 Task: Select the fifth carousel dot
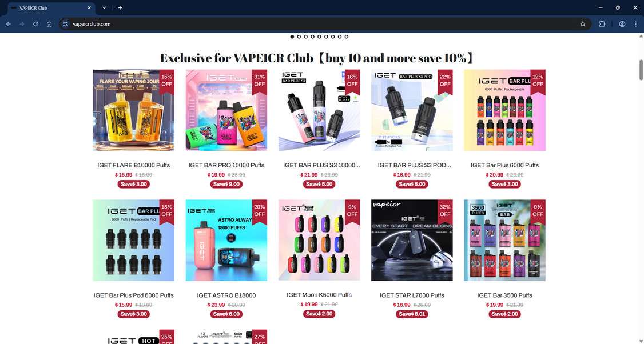point(319,37)
